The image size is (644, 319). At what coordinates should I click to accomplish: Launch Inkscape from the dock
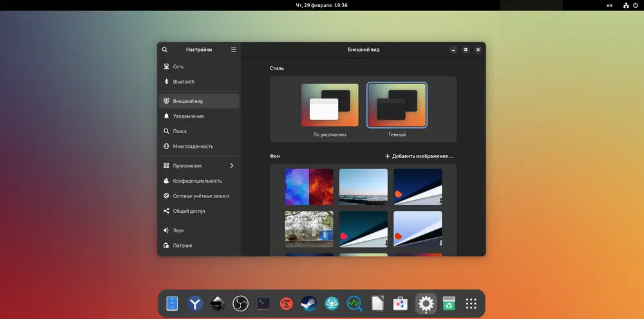pos(217,304)
